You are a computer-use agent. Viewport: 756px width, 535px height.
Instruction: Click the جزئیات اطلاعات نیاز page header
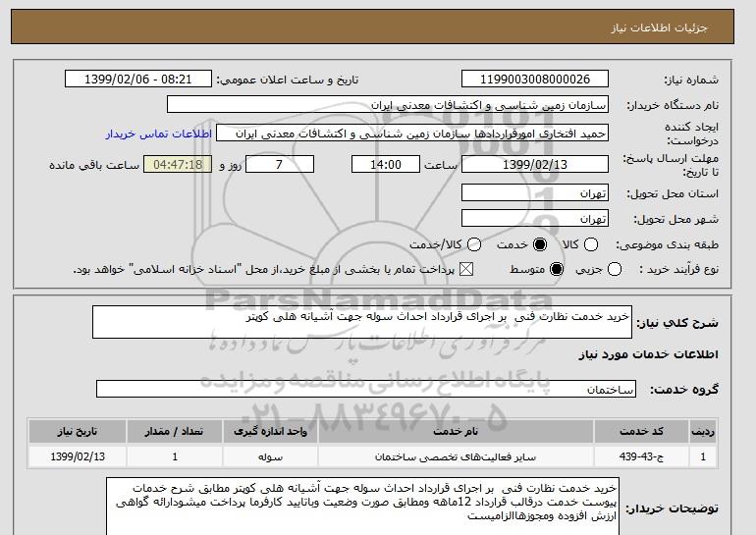[659, 27]
